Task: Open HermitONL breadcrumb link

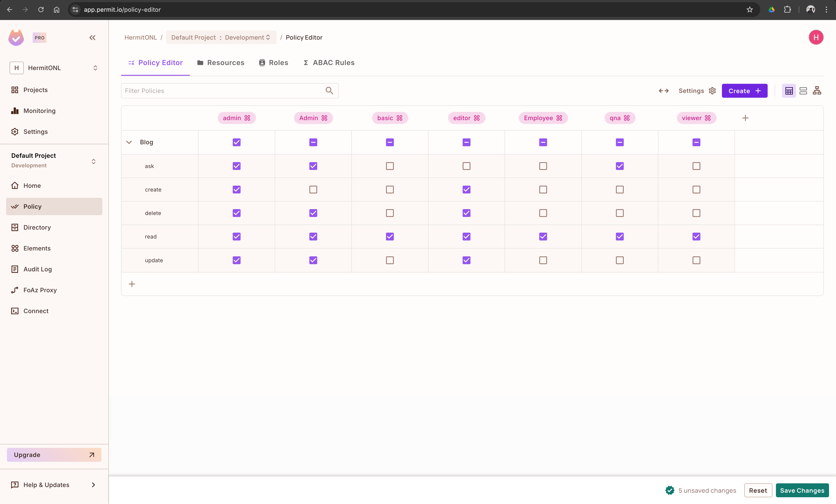Action: coord(140,37)
